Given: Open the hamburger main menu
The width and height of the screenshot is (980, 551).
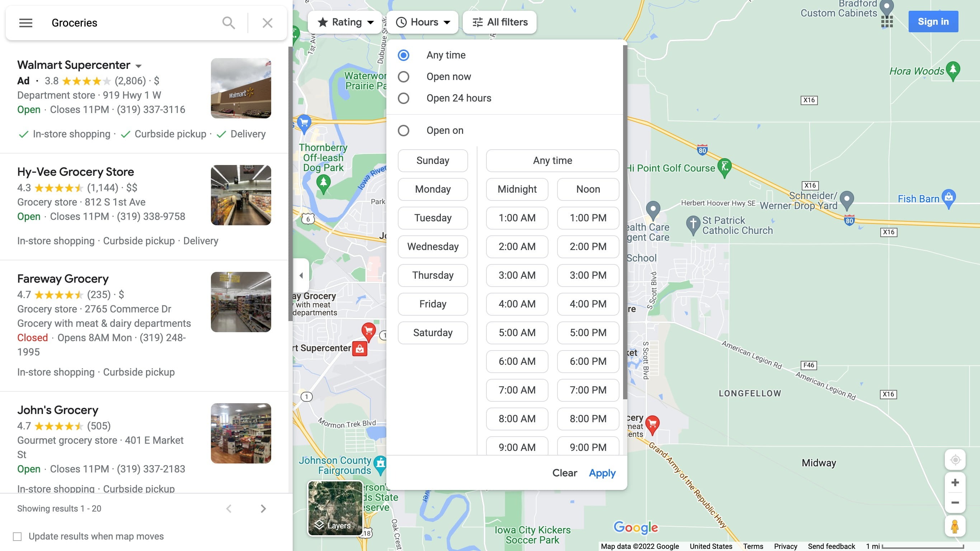Looking at the screenshot, I should (x=25, y=23).
